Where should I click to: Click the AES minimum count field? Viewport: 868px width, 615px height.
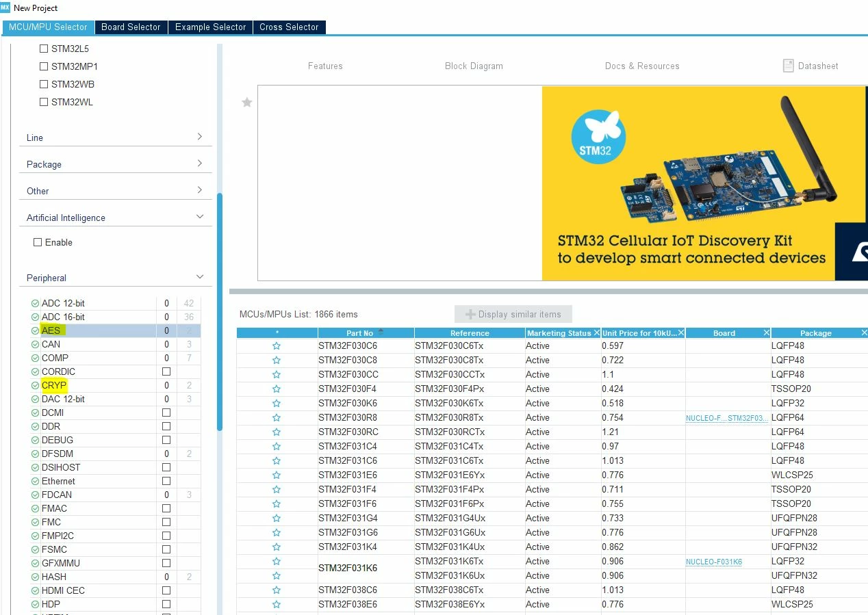(166, 330)
